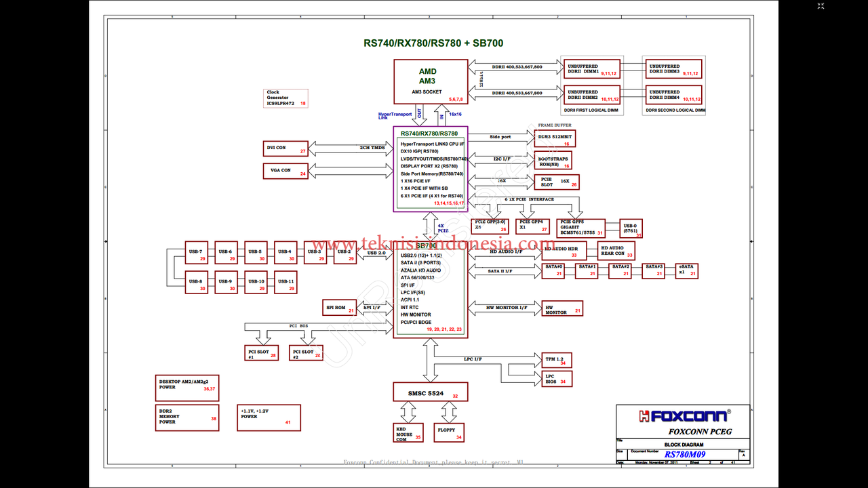
Task: Select the AMD AM3 socket block
Action: tap(431, 81)
